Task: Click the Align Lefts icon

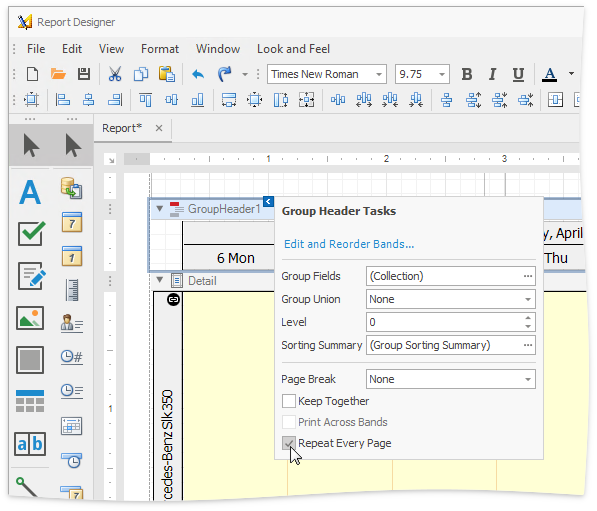Action: (63, 100)
